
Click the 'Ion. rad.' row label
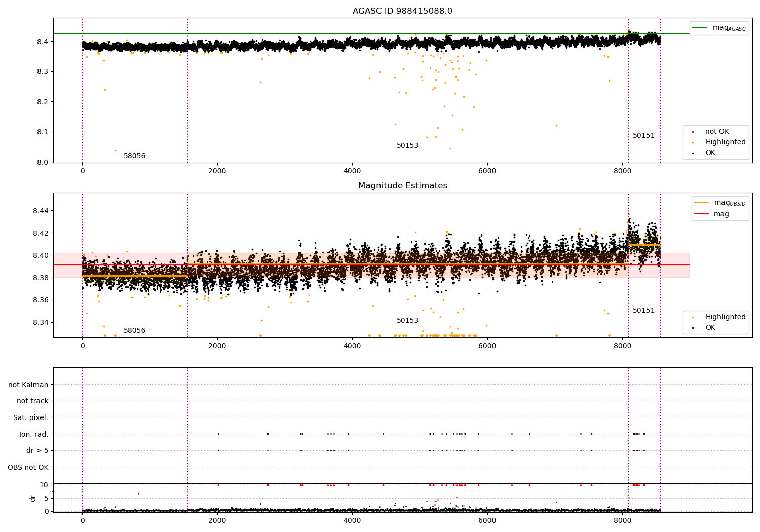[x=34, y=435]
